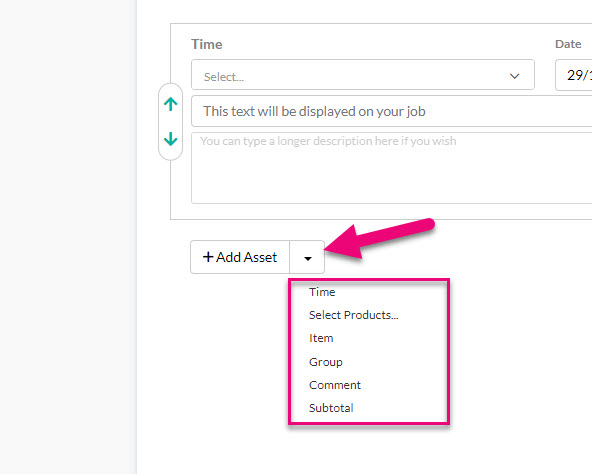Choose Item from the dropdown menu
Image resolution: width=592 pixels, height=474 pixels.
tap(321, 338)
